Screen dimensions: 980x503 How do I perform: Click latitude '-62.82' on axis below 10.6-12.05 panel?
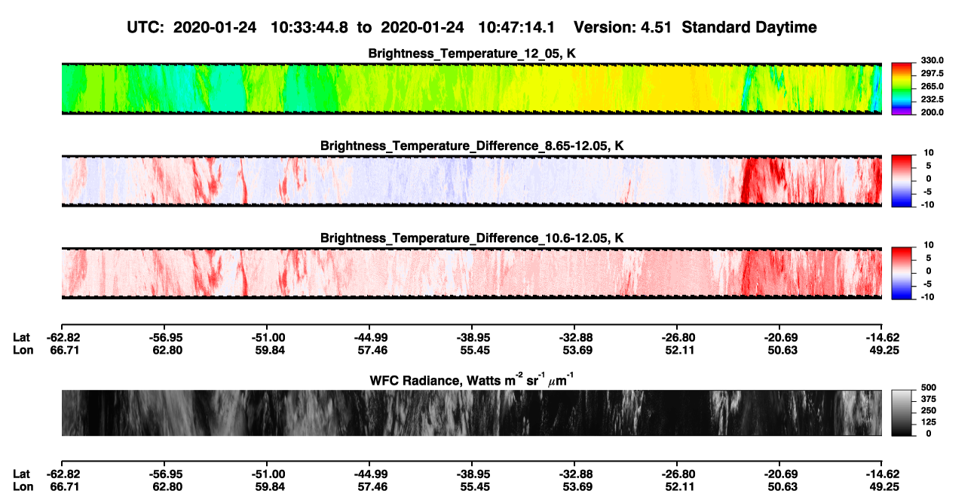63,337
